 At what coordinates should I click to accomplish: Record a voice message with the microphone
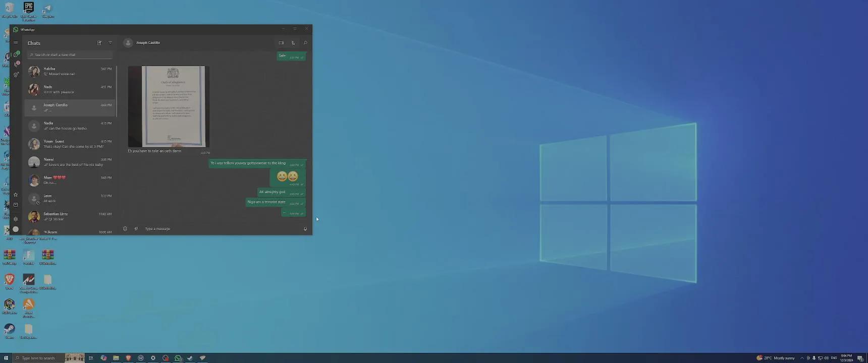click(x=305, y=229)
